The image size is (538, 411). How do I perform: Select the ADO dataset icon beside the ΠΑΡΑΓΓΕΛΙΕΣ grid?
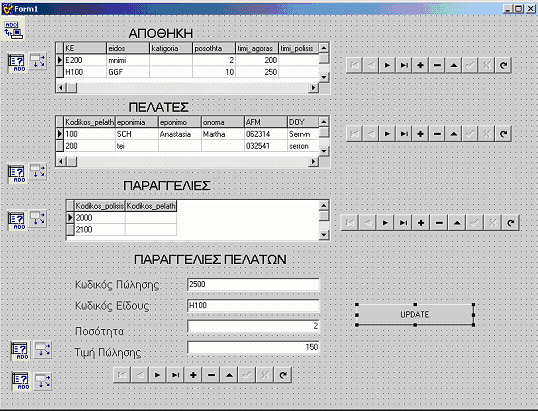click(x=16, y=221)
